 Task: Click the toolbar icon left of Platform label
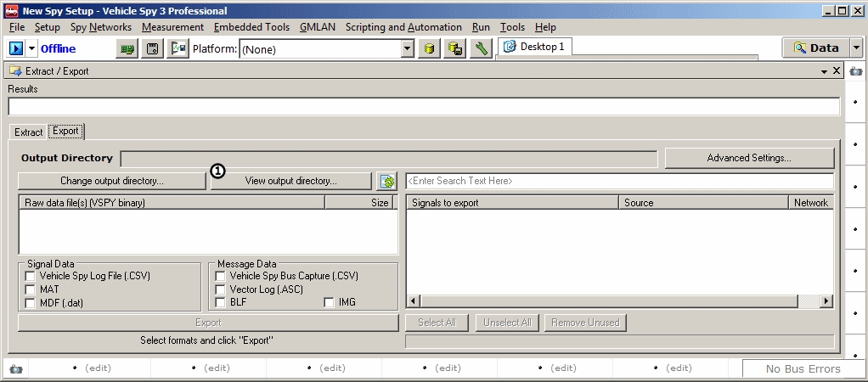[x=178, y=49]
